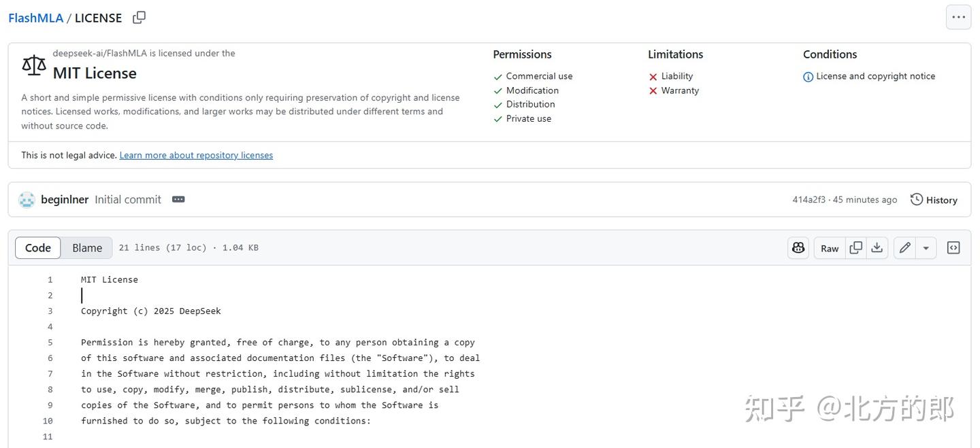Switch to the Blame view tab
The height and width of the screenshot is (448, 980).
(x=87, y=248)
